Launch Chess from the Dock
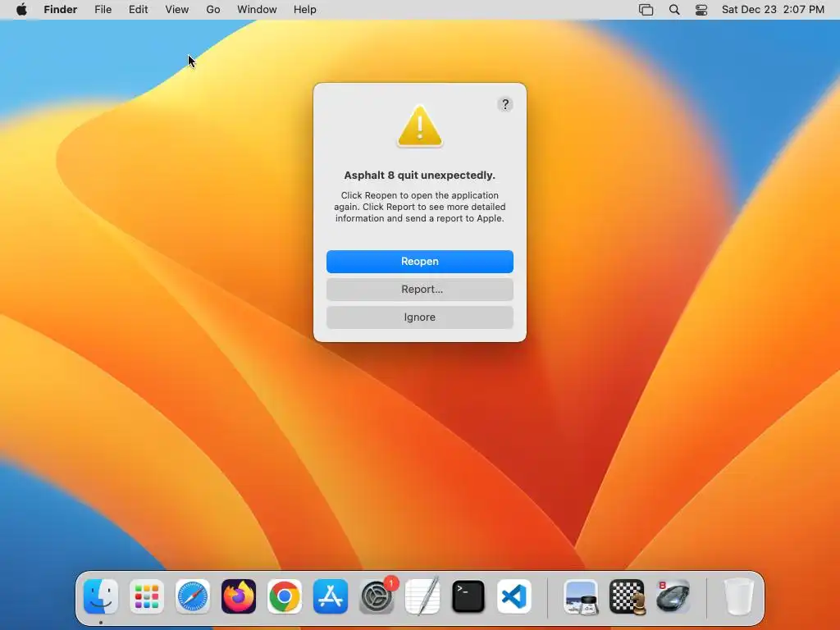The height and width of the screenshot is (630, 840). pos(627,596)
